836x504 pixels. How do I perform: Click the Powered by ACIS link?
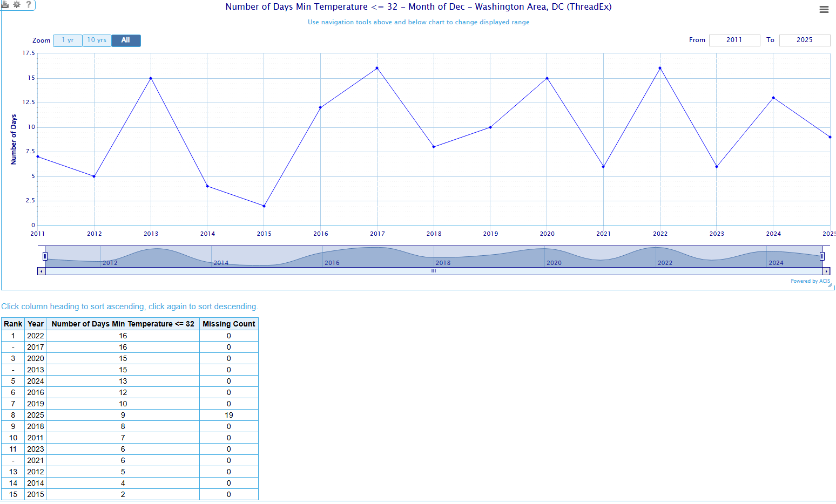(810, 281)
